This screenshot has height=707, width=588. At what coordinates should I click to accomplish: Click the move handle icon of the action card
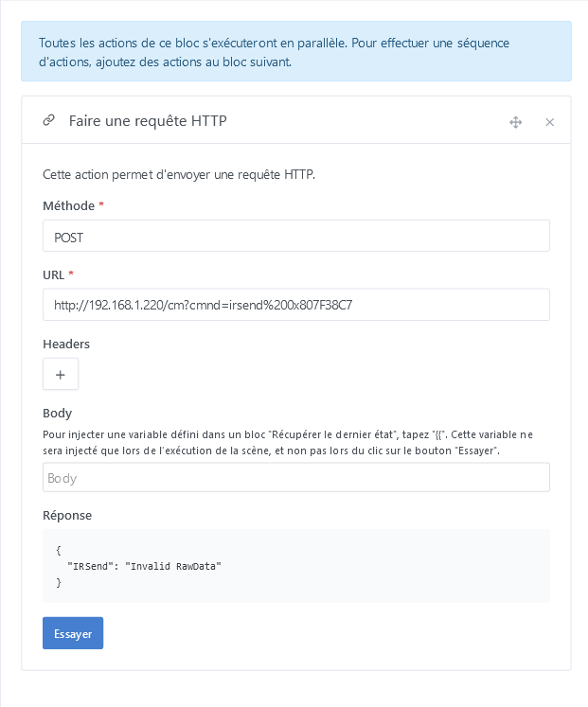pyautogui.click(x=516, y=122)
